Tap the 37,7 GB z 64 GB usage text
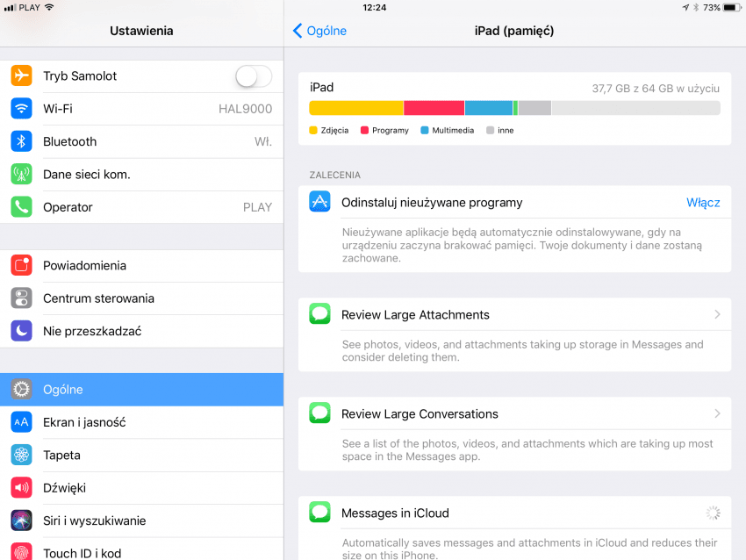This screenshot has width=746, height=560. 656,89
